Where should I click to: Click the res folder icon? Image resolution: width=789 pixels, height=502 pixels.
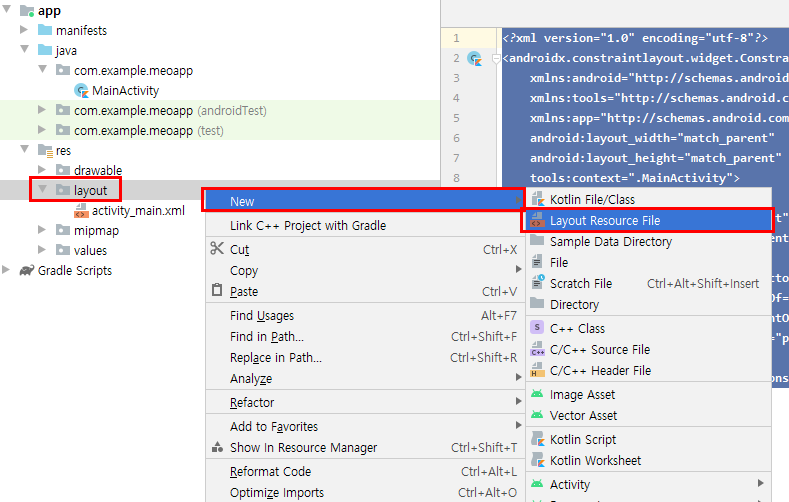45,150
